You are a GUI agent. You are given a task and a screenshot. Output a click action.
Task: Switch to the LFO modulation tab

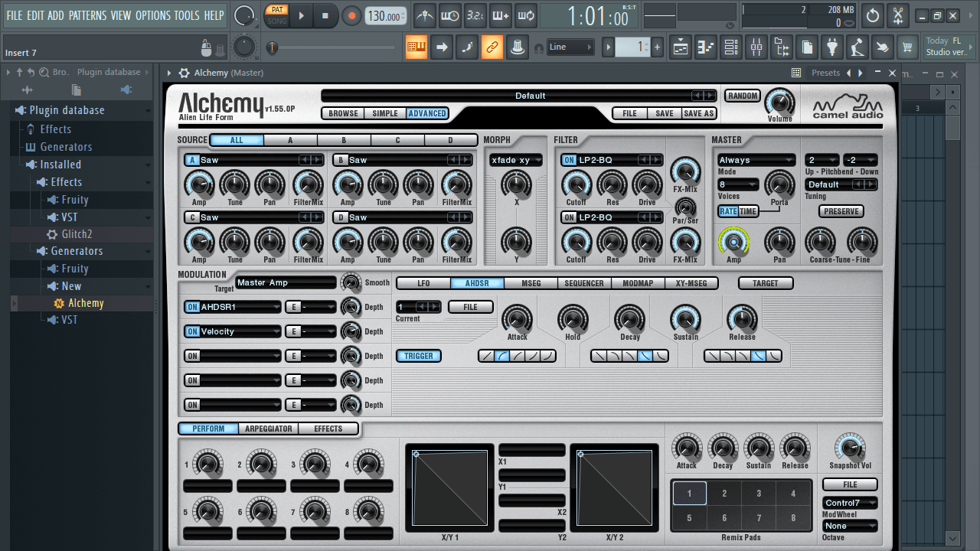point(423,283)
